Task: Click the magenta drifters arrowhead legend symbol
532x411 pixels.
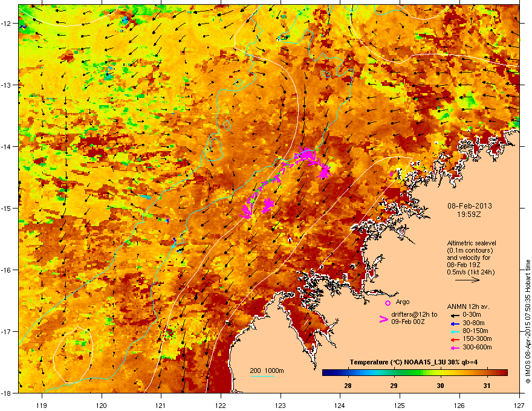Action: click(383, 319)
